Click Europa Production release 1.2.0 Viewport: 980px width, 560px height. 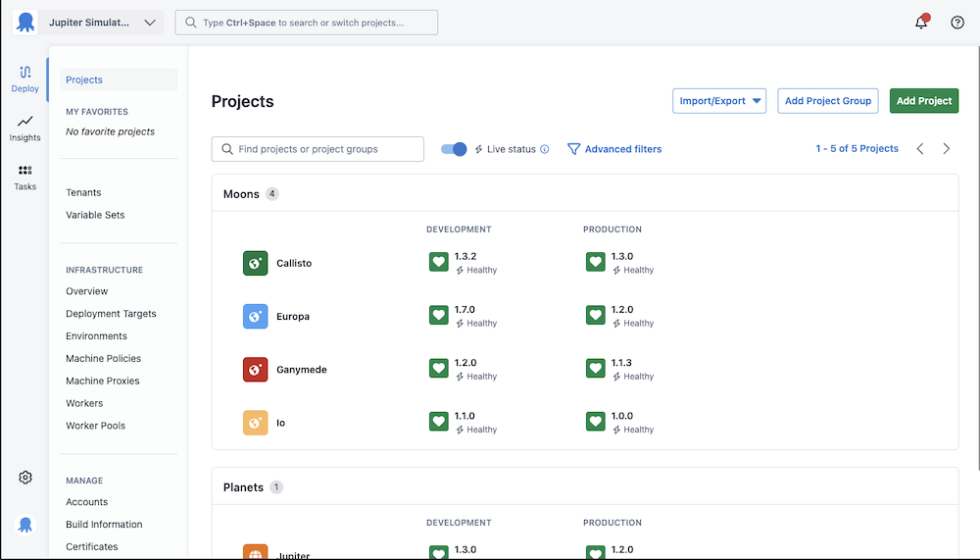[x=622, y=310]
